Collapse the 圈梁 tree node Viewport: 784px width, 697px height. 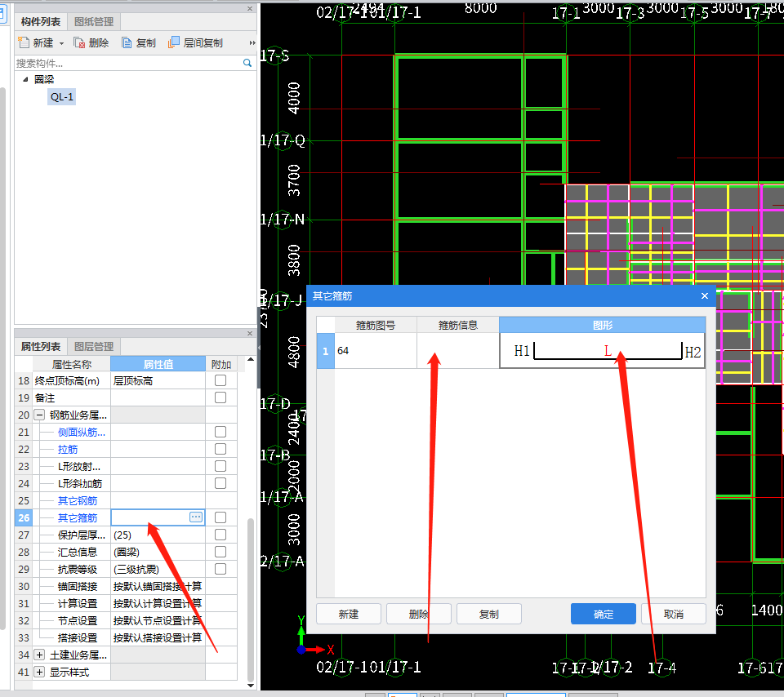[x=25, y=79]
